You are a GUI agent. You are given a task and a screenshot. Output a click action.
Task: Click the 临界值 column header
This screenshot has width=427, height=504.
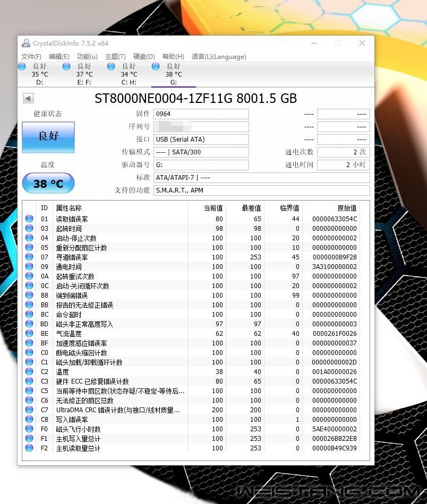point(284,208)
